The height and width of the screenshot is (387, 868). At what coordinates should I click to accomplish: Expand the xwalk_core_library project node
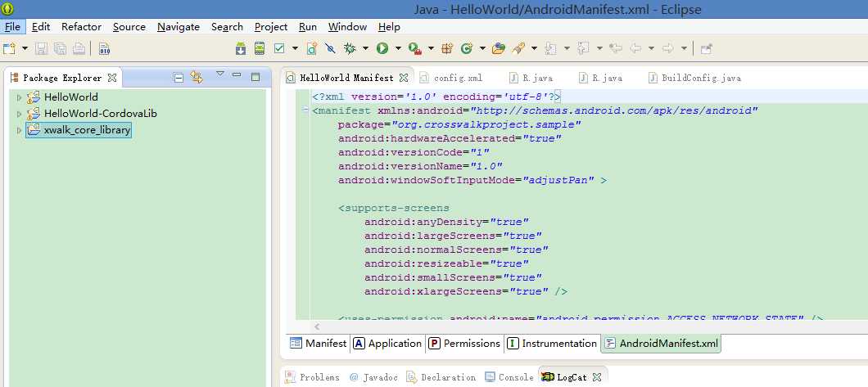pyautogui.click(x=20, y=130)
